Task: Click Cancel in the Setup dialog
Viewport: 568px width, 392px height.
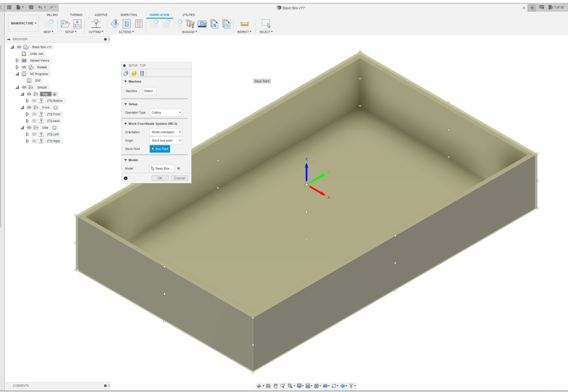Action: pos(179,178)
